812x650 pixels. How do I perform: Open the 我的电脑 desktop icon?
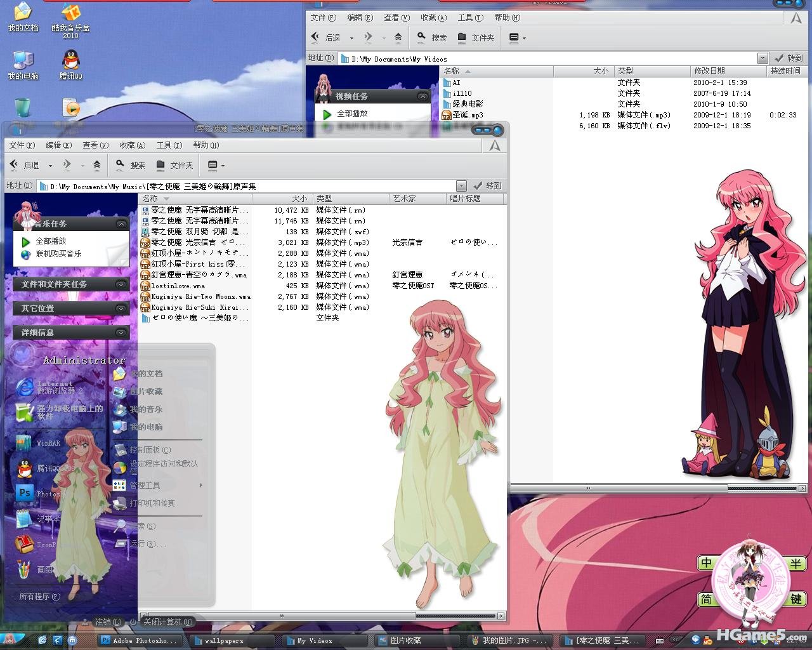23,65
